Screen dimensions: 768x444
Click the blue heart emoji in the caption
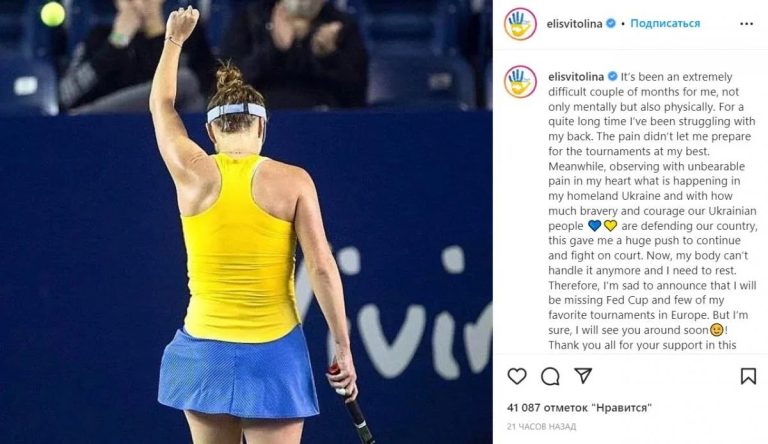coord(594,226)
